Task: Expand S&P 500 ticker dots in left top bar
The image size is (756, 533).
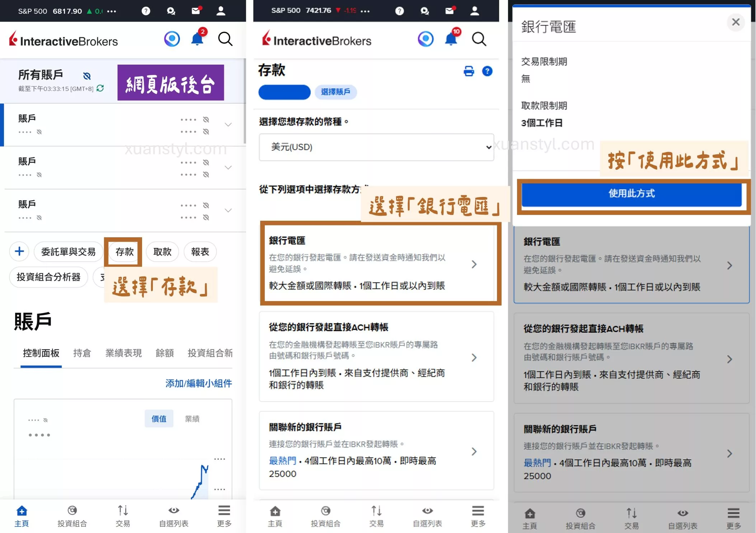Action: coord(112,11)
